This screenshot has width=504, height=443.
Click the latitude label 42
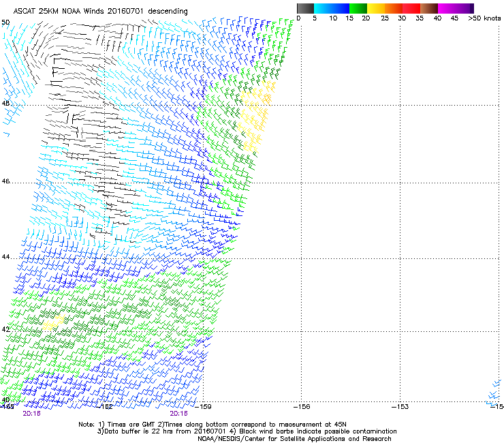pos(5,329)
